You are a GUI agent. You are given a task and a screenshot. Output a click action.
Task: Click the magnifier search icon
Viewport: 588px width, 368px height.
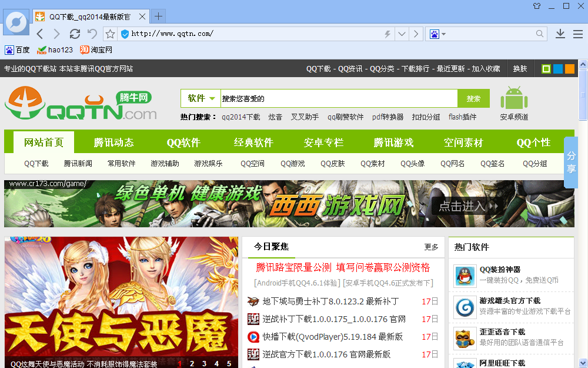[540, 34]
